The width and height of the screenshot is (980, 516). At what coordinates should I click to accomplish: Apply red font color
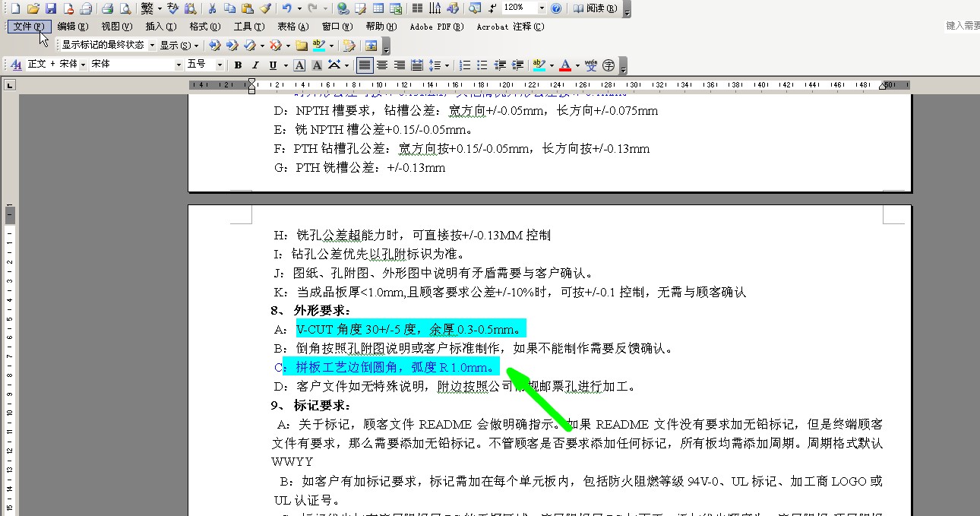[565, 65]
